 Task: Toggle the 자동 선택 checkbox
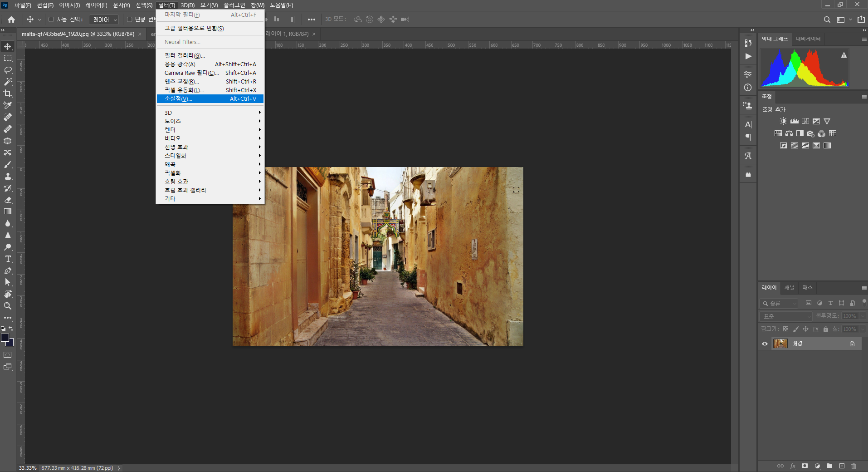click(51, 20)
